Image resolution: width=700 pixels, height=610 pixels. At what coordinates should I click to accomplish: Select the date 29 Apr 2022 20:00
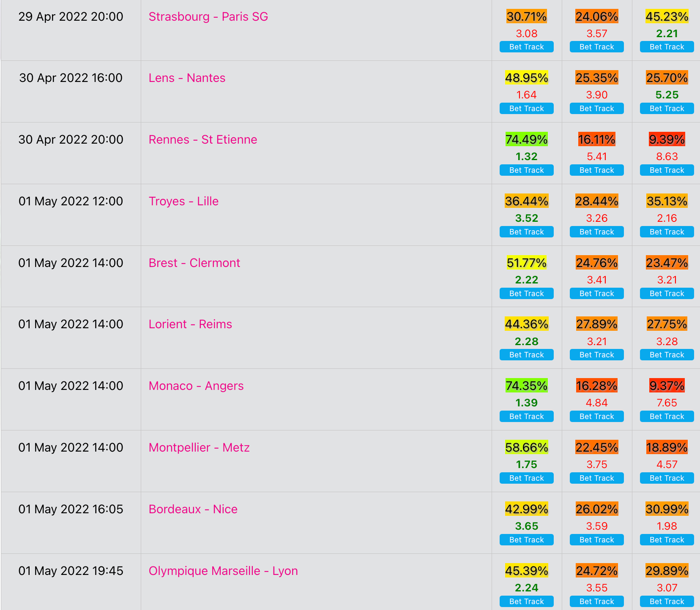[71, 16]
